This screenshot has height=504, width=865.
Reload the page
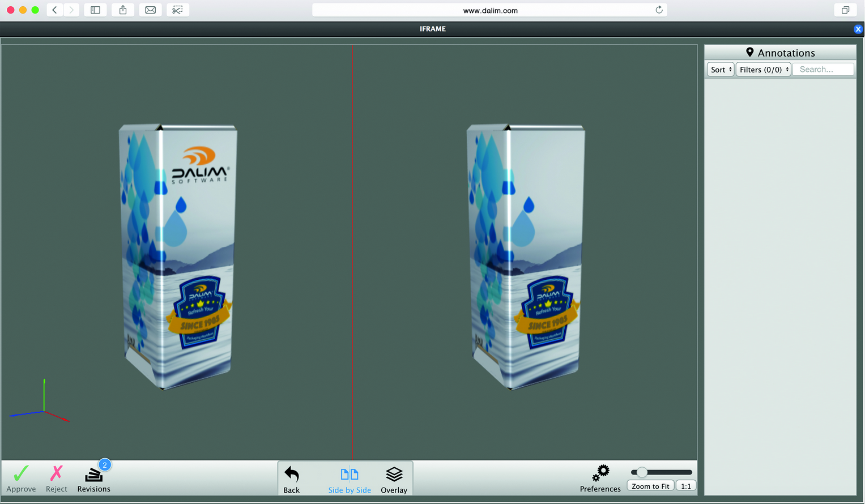(x=659, y=10)
